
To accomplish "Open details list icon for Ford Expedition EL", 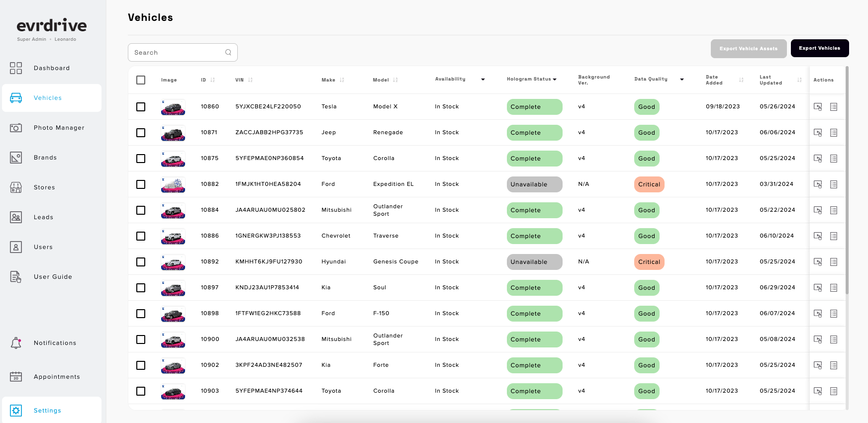I will [x=834, y=184].
